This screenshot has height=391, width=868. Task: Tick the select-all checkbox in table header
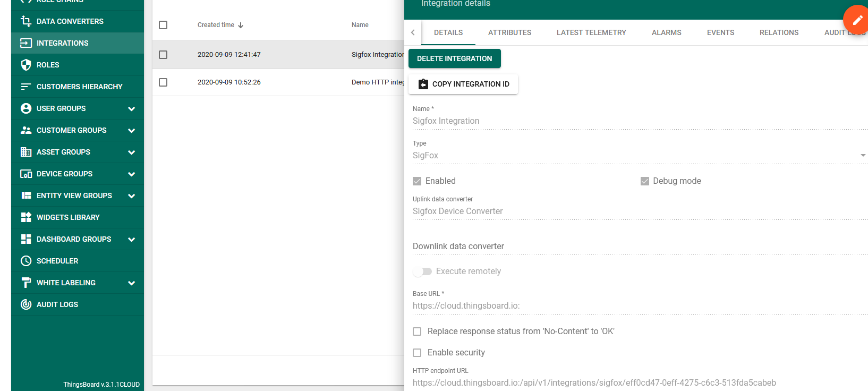(x=163, y=25)
